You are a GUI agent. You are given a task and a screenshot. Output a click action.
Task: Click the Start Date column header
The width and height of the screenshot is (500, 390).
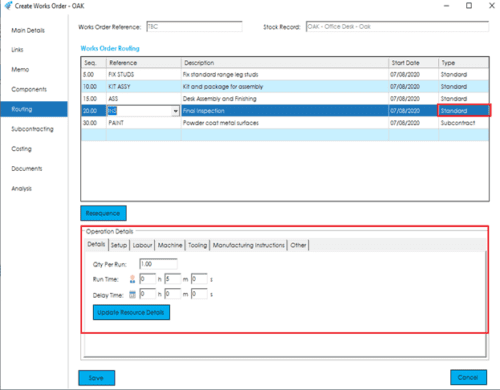tap(413, 63)
